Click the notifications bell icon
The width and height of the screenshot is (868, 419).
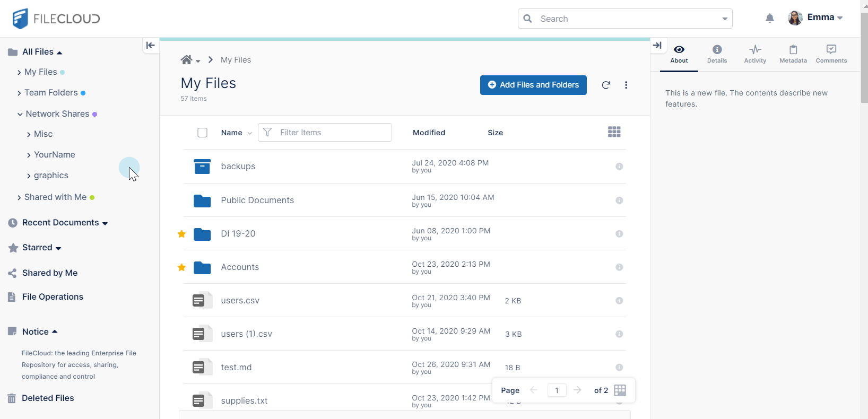[x=769, y=19]
